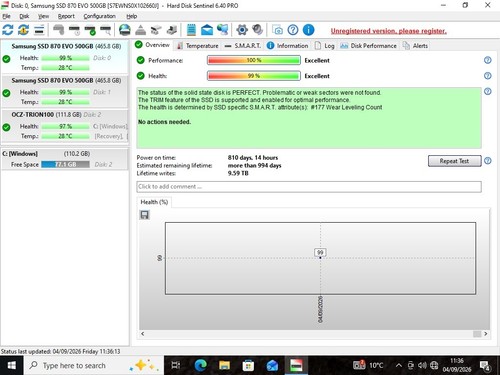Open File Explorer from the taskbar
The image size is (500, 375).
(x=224, y=365)
